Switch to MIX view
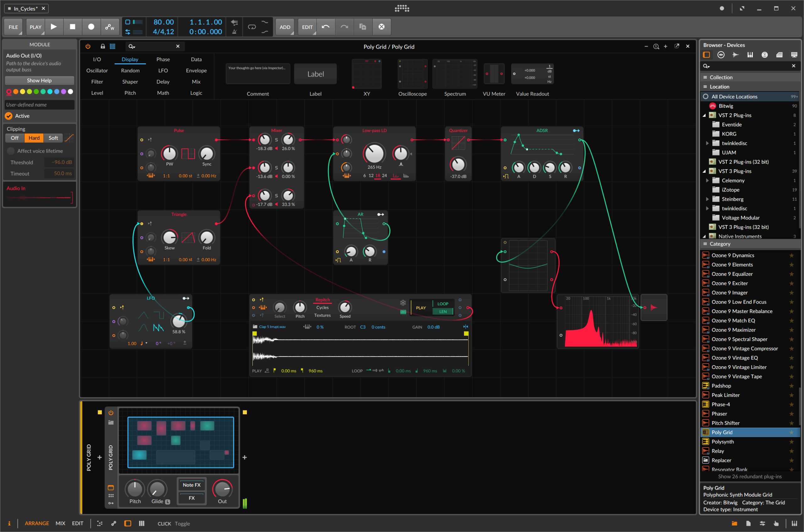Viewport: 804px width, 532px height. coord(60,524)
